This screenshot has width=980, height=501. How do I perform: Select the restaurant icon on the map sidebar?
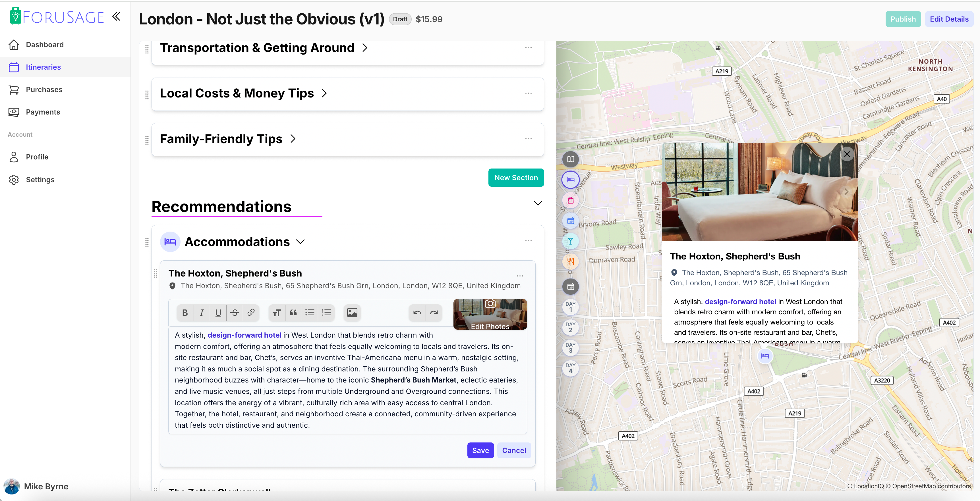(x=570, y=262)
